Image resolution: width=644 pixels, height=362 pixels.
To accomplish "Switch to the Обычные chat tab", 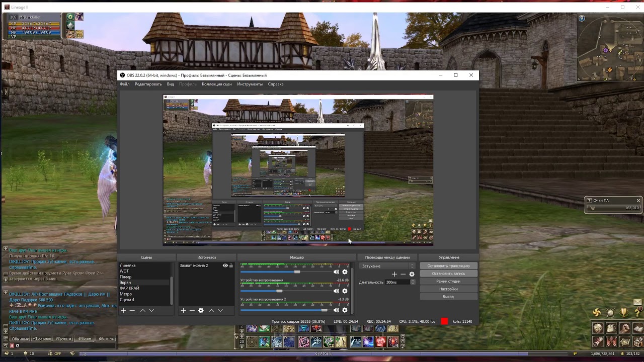I will click(x=20, y=339).
